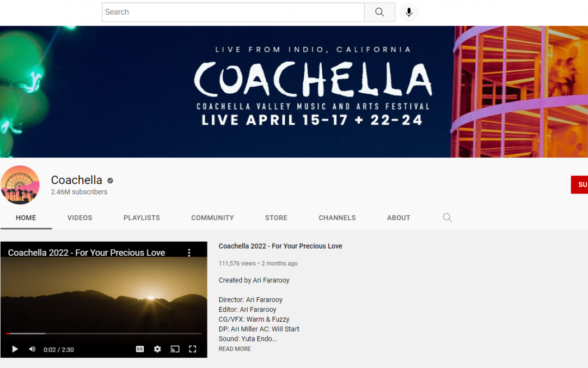Activate voice search with the microphone icon
This screenshot has height=368, width=588.
point(409,12)
